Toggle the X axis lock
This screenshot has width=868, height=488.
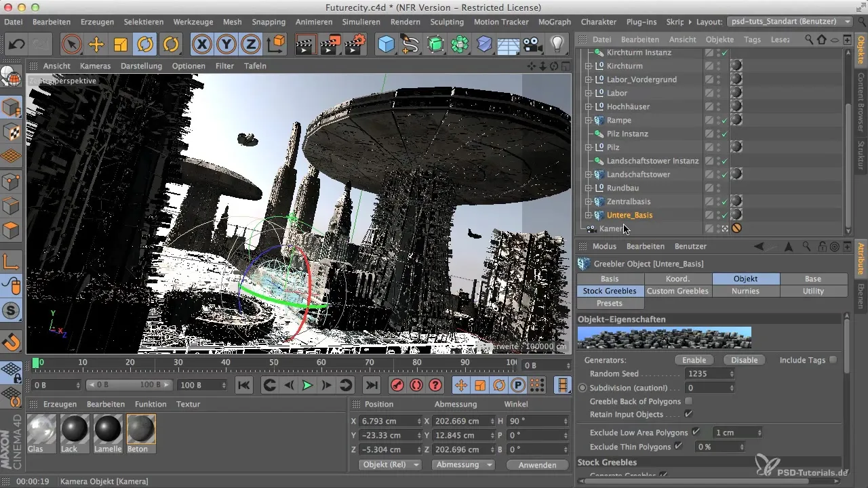pos(201,45)
